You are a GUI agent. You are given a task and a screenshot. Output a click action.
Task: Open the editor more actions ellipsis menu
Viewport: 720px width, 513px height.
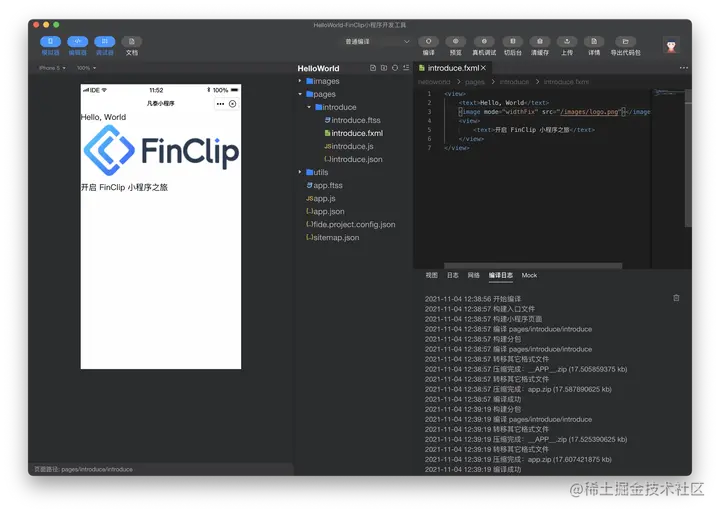tap(684, 68)
